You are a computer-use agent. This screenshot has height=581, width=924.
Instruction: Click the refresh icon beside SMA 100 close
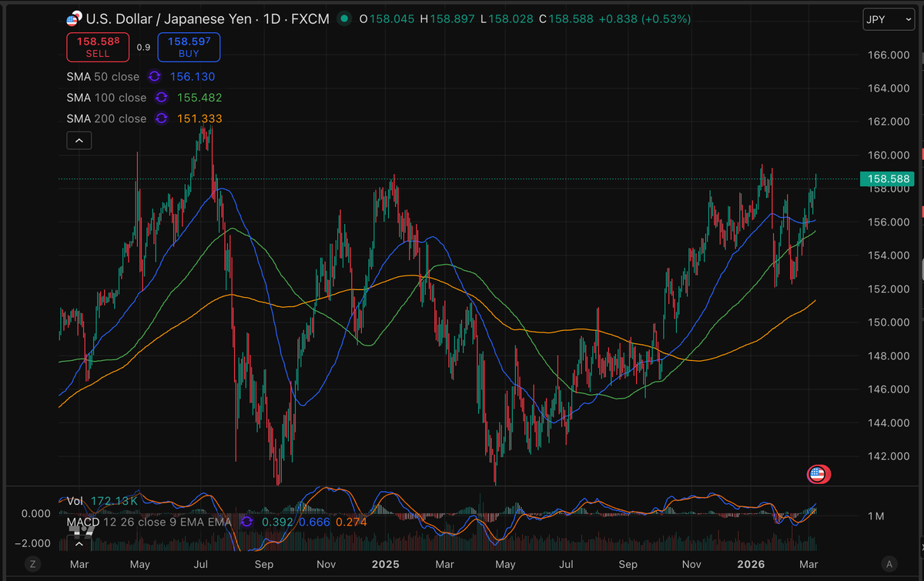[161, 98]
